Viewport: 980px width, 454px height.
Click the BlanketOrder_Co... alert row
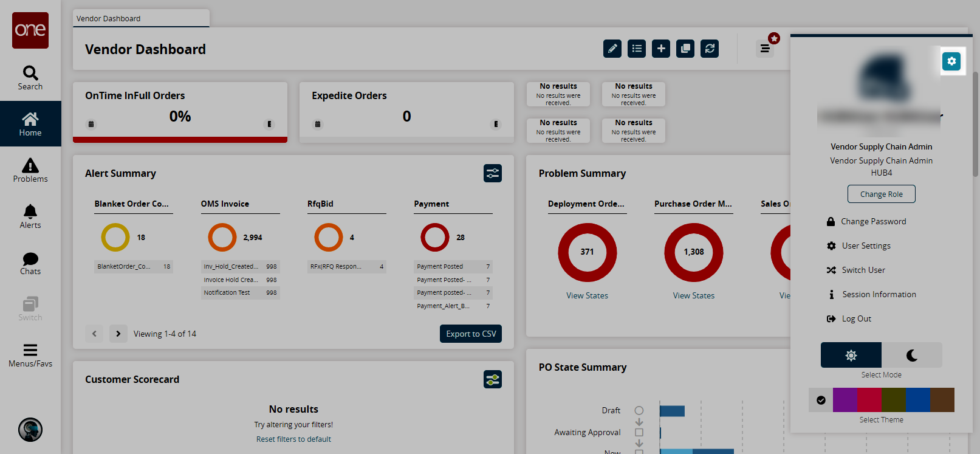134,267
